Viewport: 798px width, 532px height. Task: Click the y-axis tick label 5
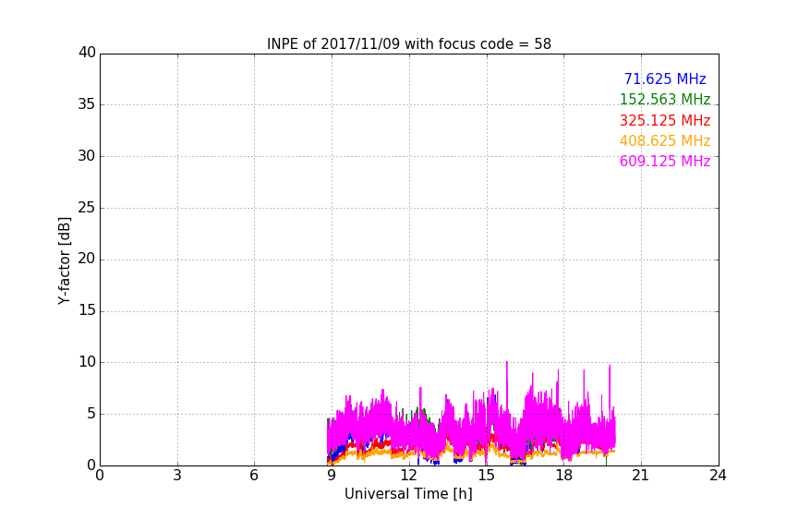coord(91,414)
